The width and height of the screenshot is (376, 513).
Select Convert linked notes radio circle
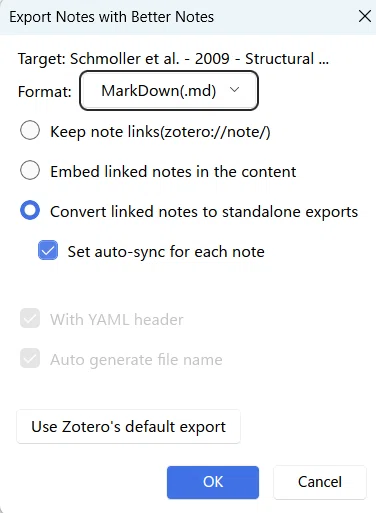point(30,210)
